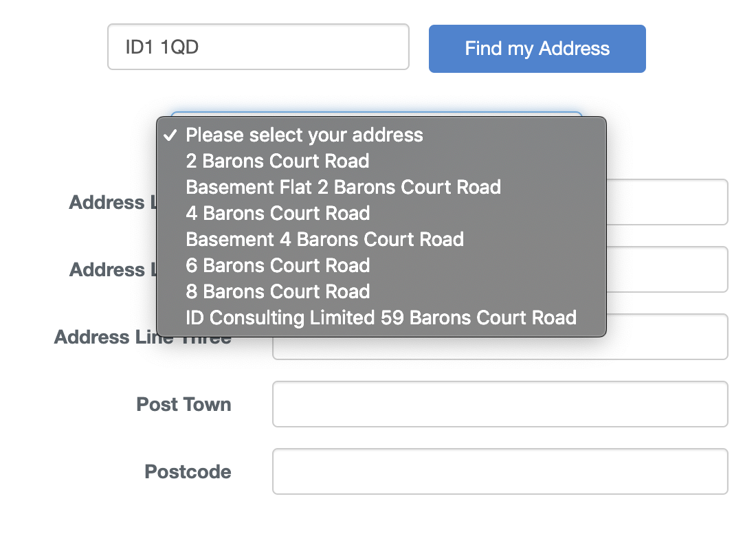
Task: Click the Postcode label
Action: point(187,472)
